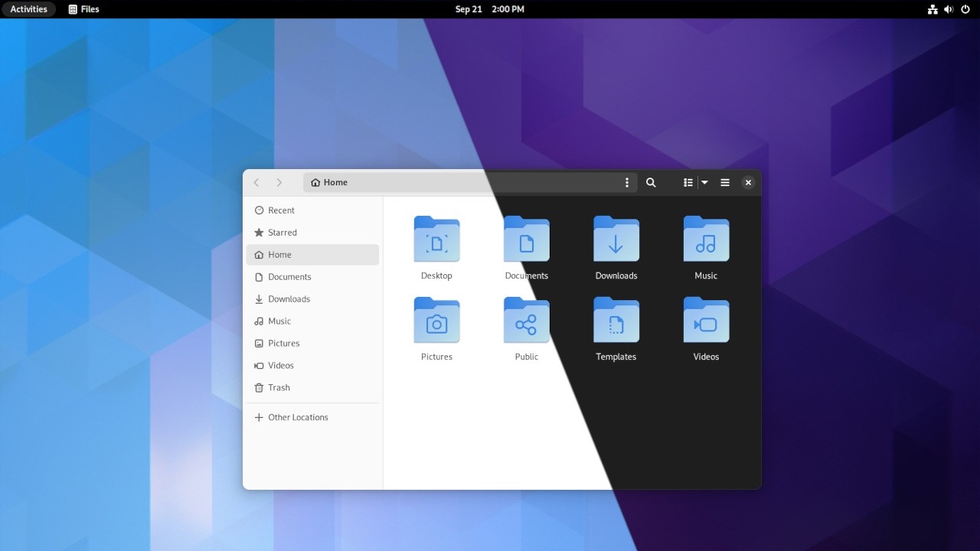The height and width of the screenshot is (551, 980).
Task: Open the Public folder icon
Action: (527, 320)
